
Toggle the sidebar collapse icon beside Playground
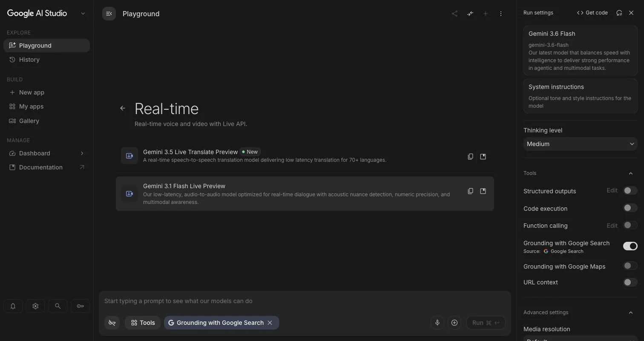point(109,14)
